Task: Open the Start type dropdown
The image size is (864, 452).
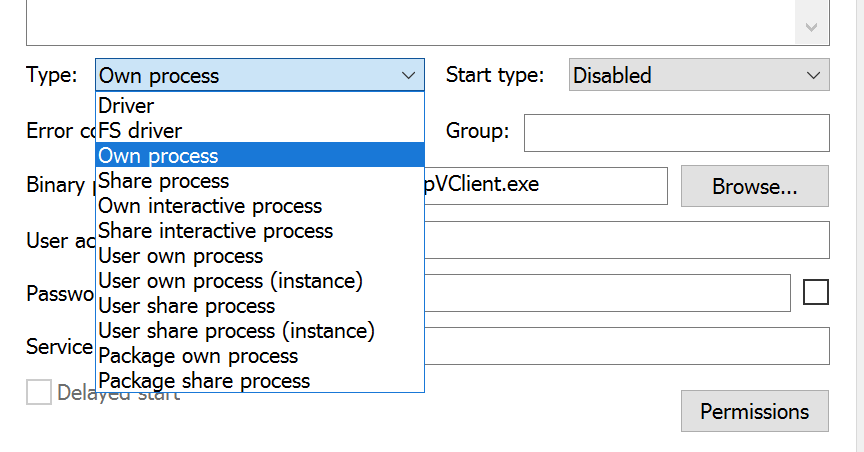Action: (x=699, y=75)
